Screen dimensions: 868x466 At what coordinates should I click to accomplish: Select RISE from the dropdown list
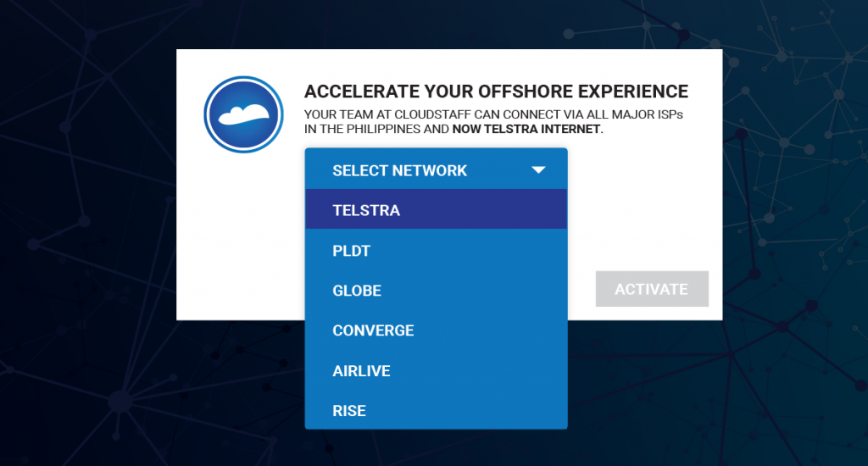click(x=349, y=411)
